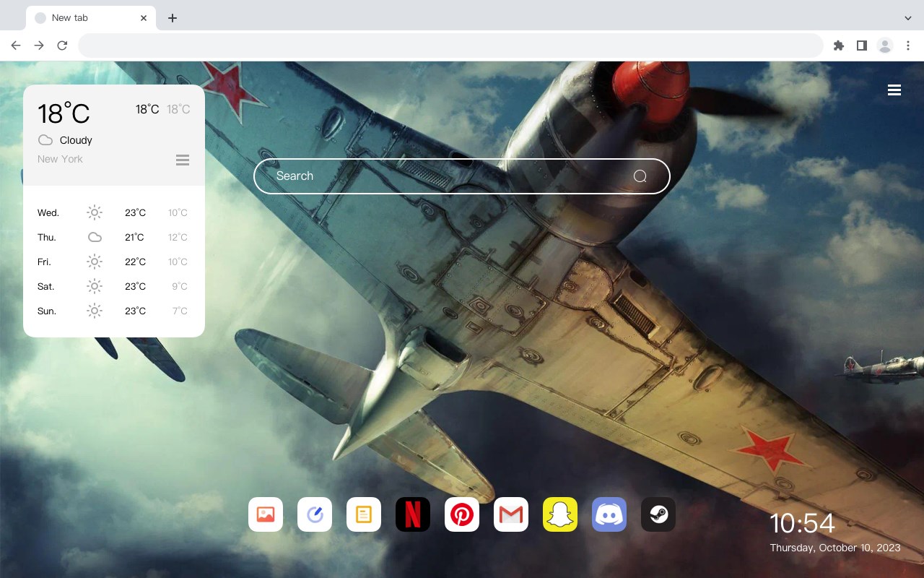Viewport: 924px width, 578px height.
Task: Select the Sat. forecast row
Action: (x=114, y=286)
